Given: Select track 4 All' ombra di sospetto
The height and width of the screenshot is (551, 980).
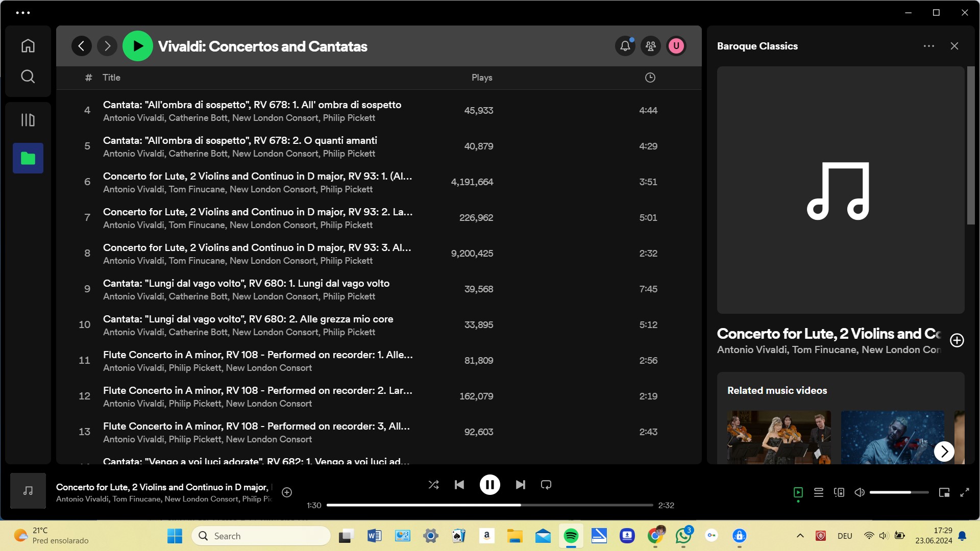Looking at the screenshot, I should (x=379, y=111).
